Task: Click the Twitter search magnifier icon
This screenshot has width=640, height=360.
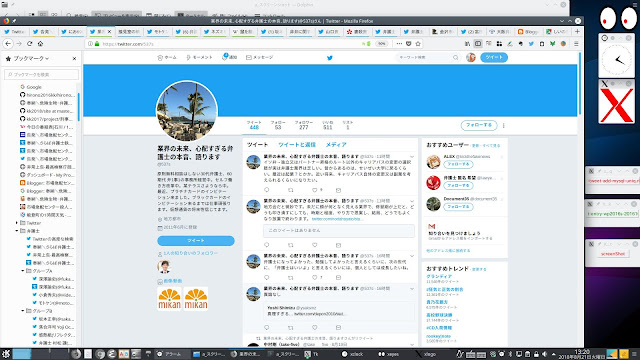Action: click(456, 58)
